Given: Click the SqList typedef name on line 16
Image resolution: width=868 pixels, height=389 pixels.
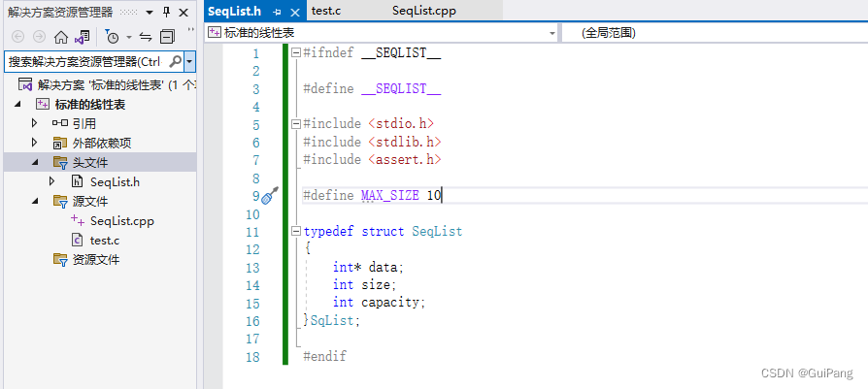Looking at the screenshot, I should (332, 320).
